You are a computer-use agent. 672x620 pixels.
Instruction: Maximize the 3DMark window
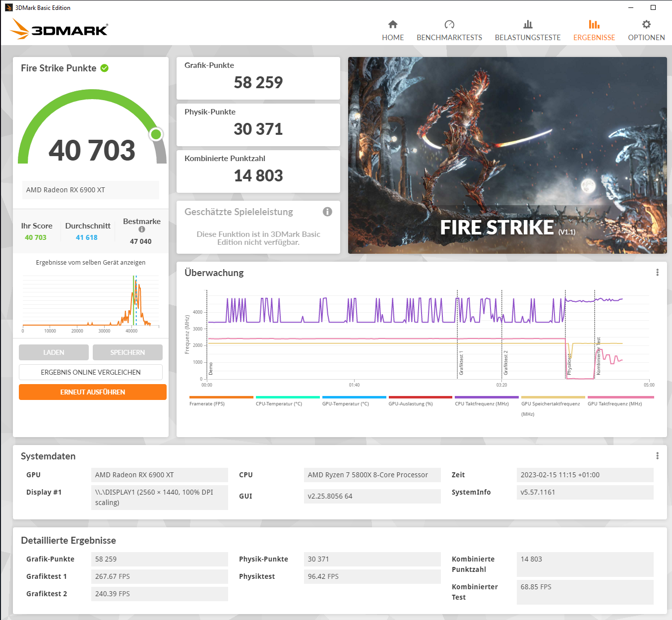653,7
